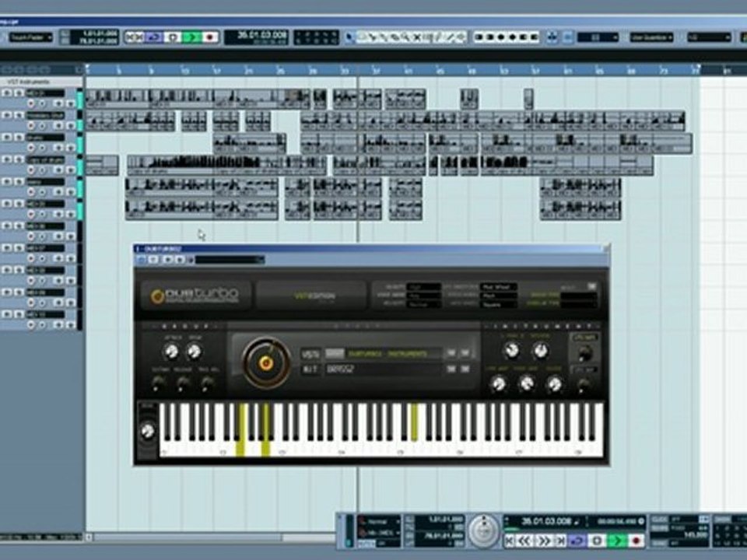
Task: Click previous arrow beside KIT field
Action: [451, 369]
